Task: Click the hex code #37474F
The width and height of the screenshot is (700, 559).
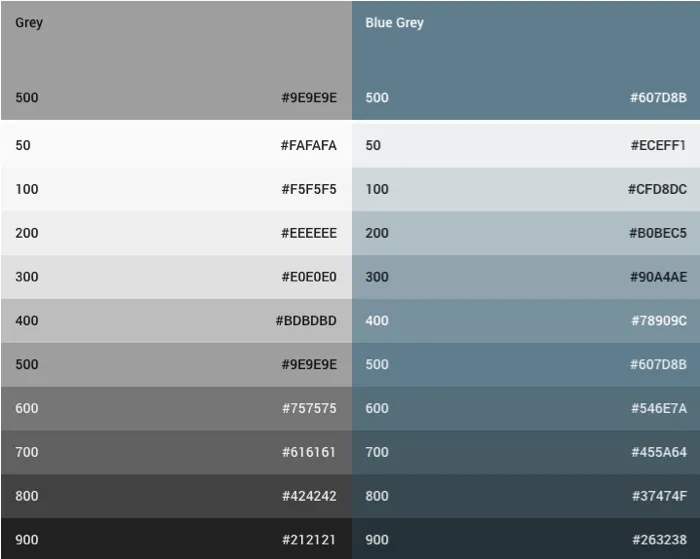Action: [x=659, y=496]
